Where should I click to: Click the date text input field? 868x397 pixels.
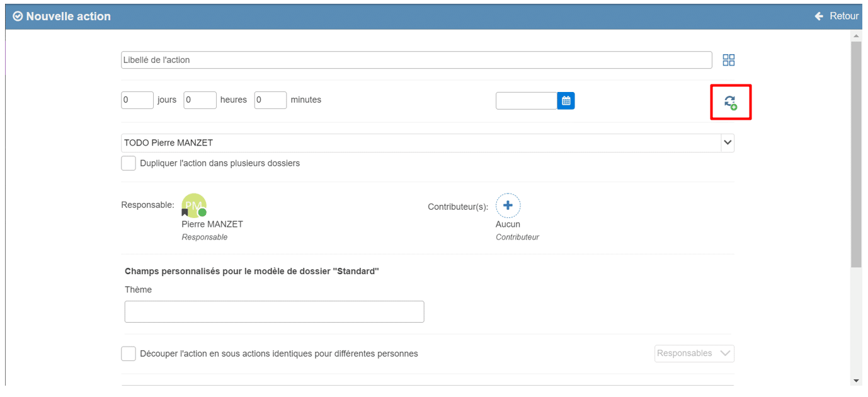pos(526,101)
